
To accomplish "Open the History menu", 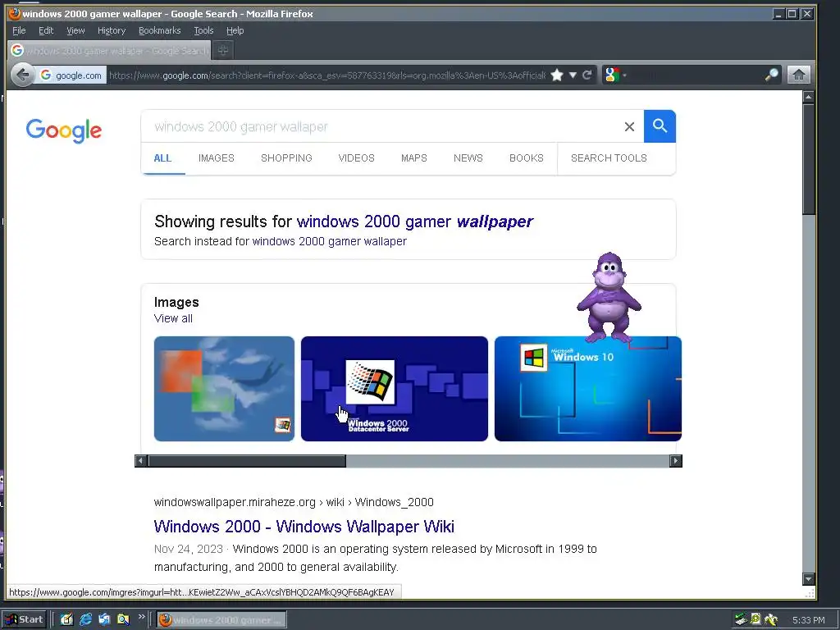I will pyautogui.click(x=112, y=30).
